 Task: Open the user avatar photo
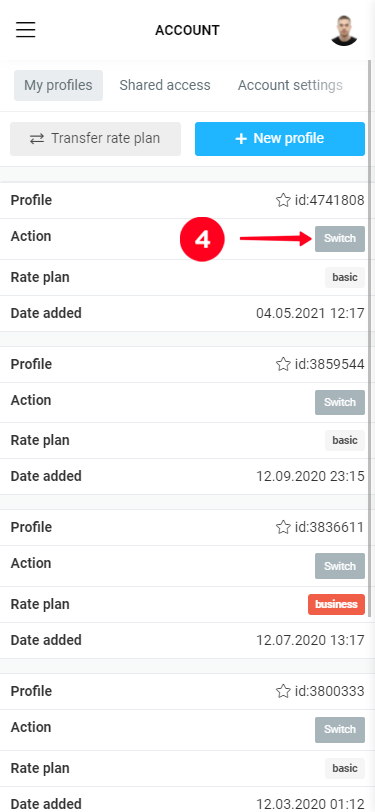tap(344, 30)
